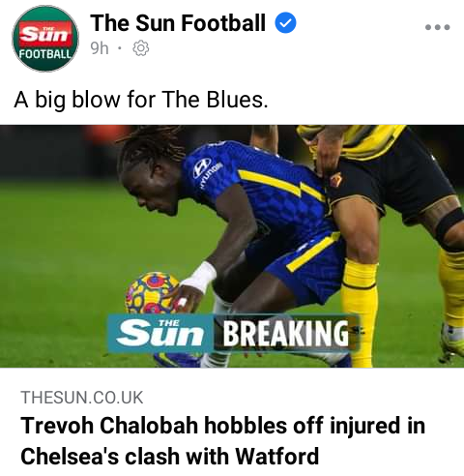Open the three-dot post options menu
This screenshot has height=476, width=464.
(437, 27)
